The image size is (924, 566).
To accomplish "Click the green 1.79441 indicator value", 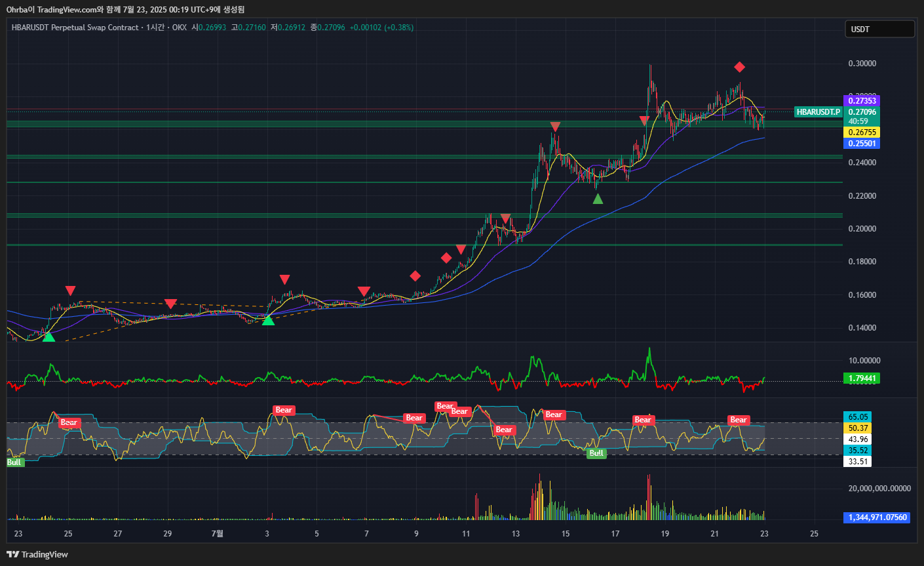I will tap(862, 378).
